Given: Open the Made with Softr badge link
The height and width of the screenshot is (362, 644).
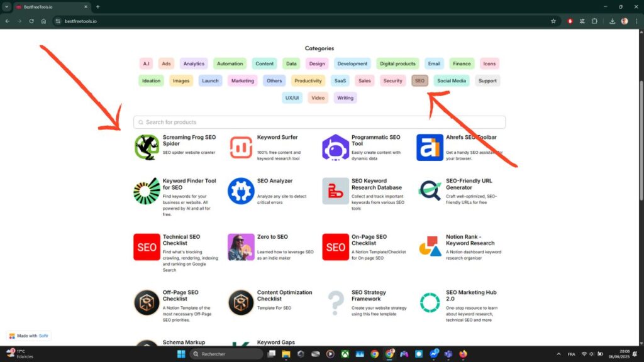Looking at the screenshot, I should pos(28,336).
